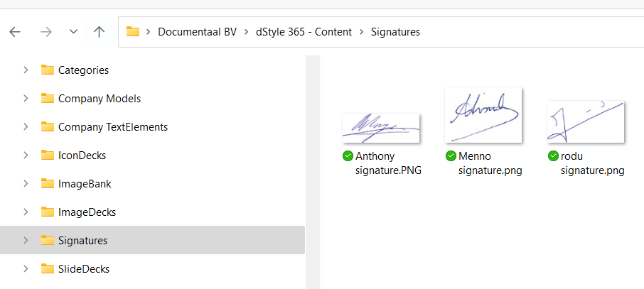Screen dimensions: 644x289
Task: Select the IconDecks folder icon
Action: (48, 156)
